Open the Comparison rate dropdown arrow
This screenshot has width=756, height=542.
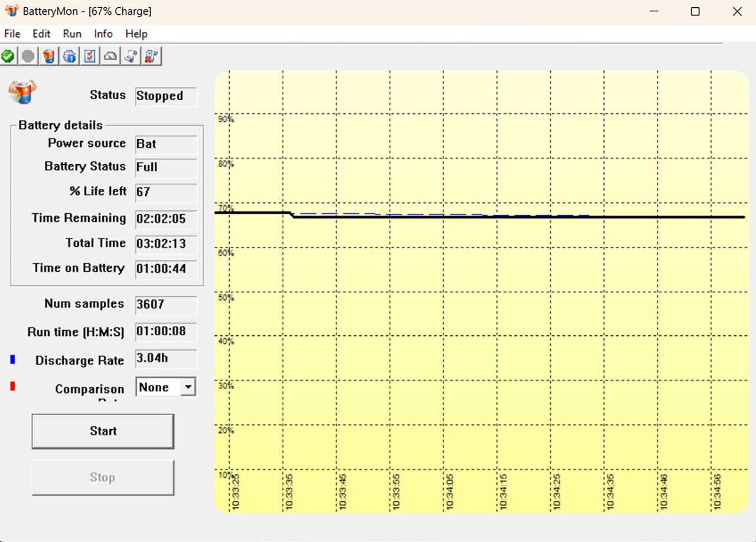point(188,388)
